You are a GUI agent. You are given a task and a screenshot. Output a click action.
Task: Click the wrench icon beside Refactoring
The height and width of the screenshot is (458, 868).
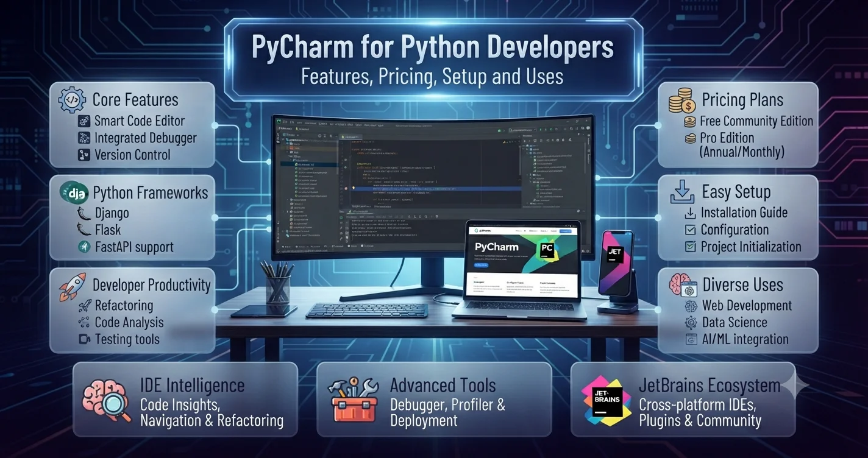(x=84, y=305)
